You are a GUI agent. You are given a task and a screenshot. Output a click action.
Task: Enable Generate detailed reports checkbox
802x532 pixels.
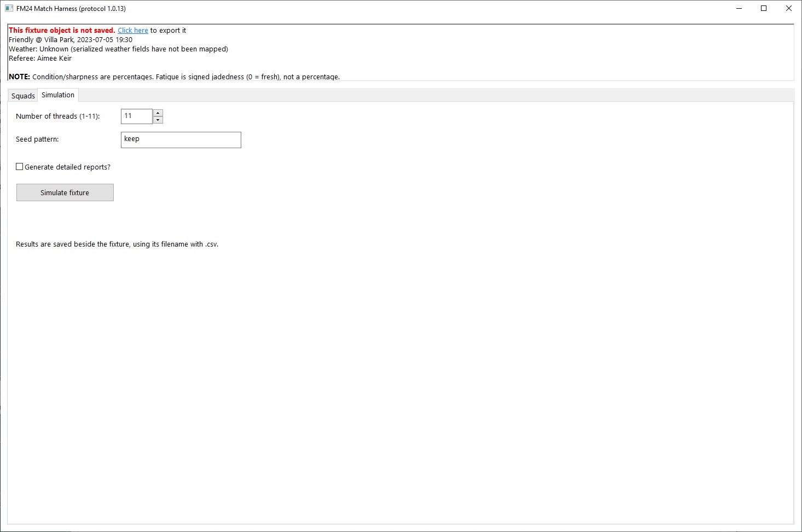coord(20,167)
